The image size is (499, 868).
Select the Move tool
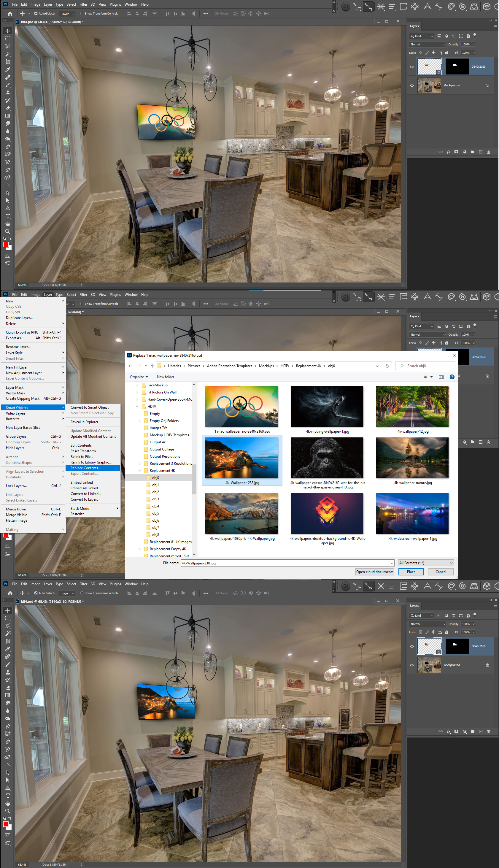7,31
